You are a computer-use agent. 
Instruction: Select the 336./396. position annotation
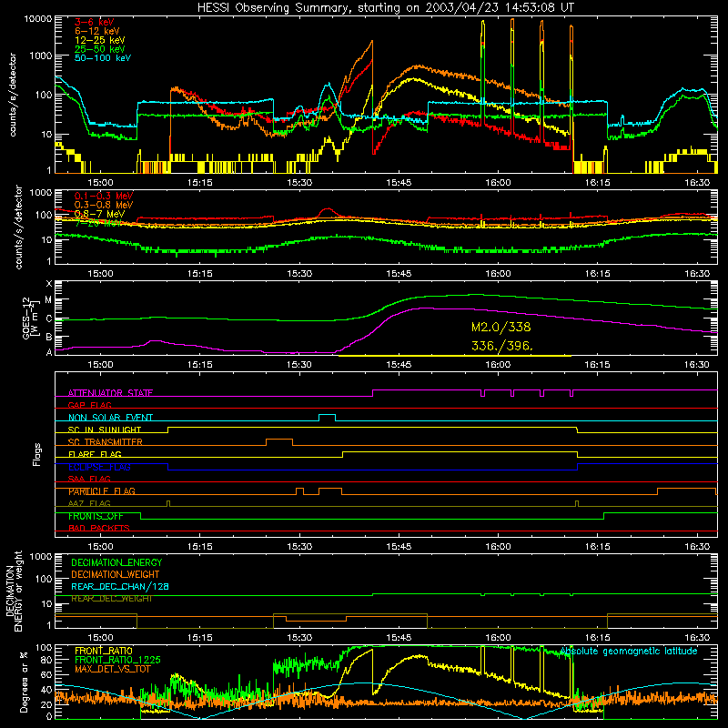[x=502, y=346]
